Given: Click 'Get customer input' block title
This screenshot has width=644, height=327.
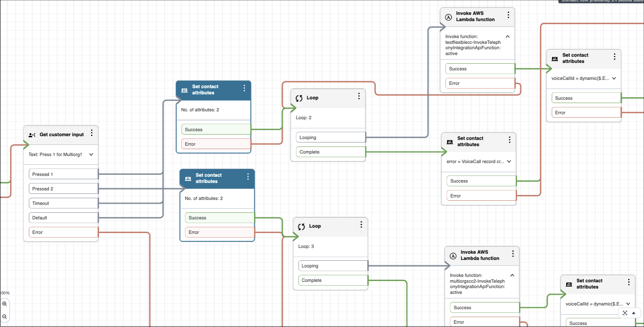Looking at the screenshot, I should 62,135.
